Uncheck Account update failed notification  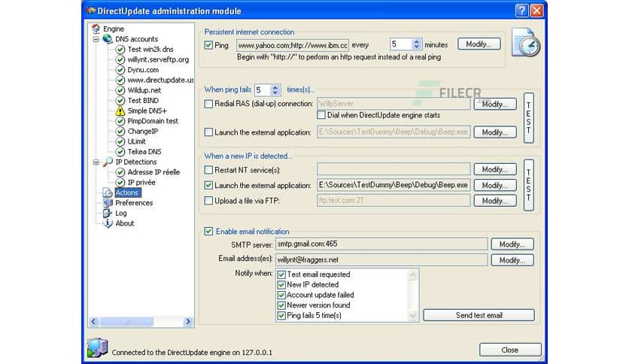point(281,295)
